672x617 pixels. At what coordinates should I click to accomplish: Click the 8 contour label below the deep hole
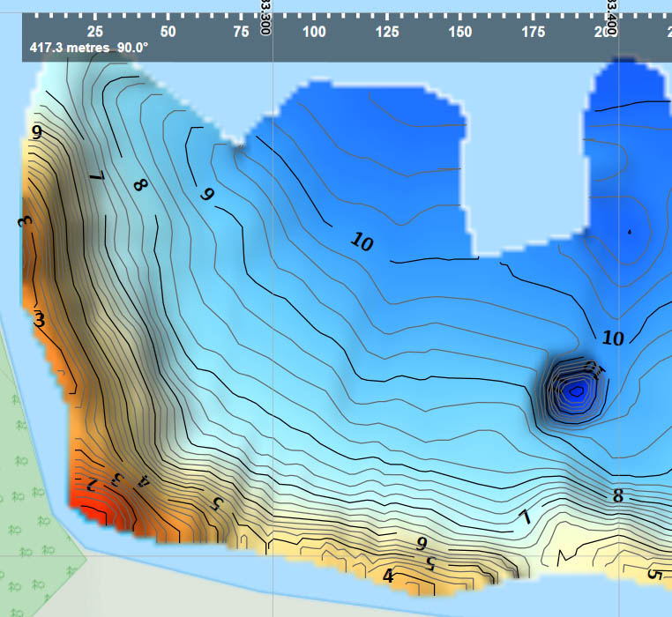point(618,496)
